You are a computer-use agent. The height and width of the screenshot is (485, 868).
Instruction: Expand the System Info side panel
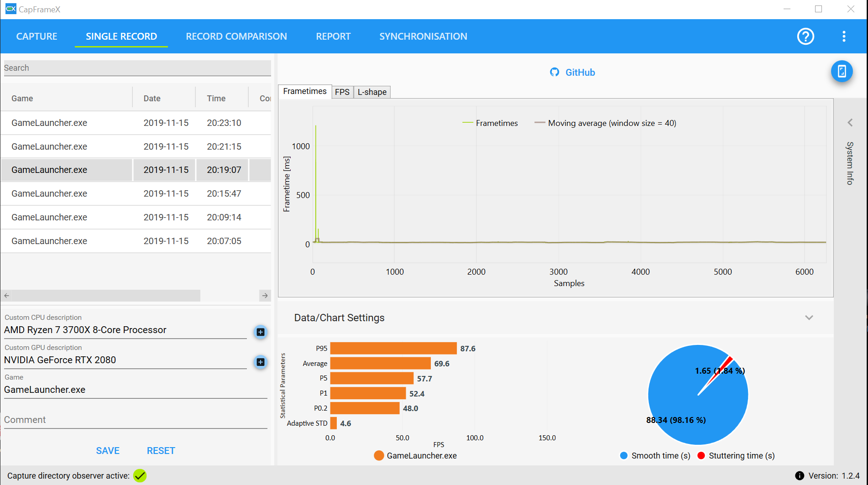point(850,122)
